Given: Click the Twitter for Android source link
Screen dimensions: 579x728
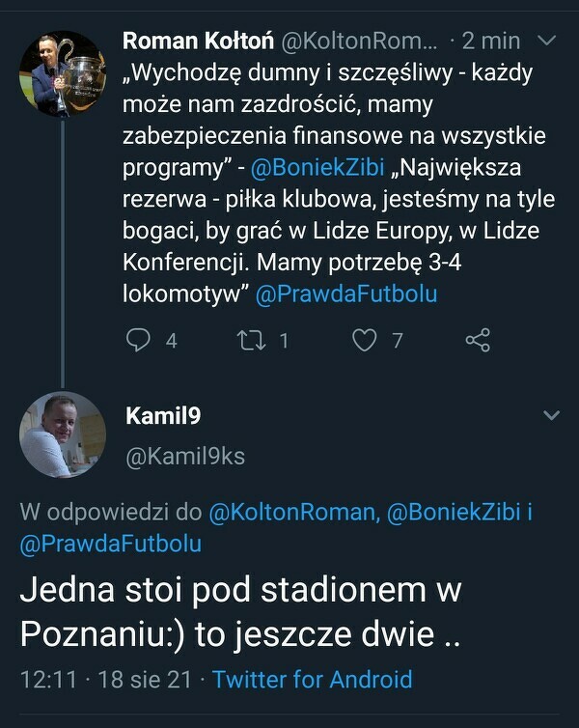Looking at the screenshot, I should 312,679.
